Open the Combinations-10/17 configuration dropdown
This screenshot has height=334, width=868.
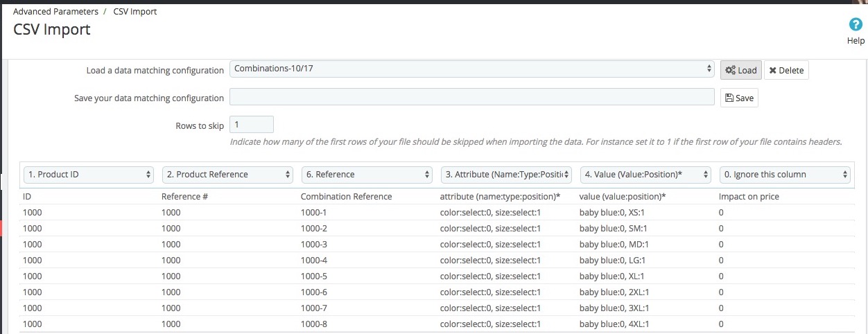pos(471,69)
